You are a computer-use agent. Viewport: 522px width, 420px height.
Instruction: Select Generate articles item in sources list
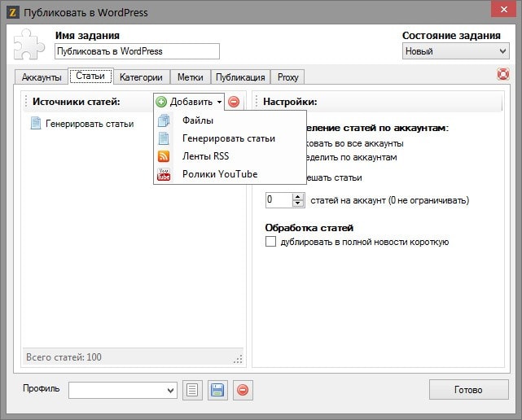click(89, 124)
